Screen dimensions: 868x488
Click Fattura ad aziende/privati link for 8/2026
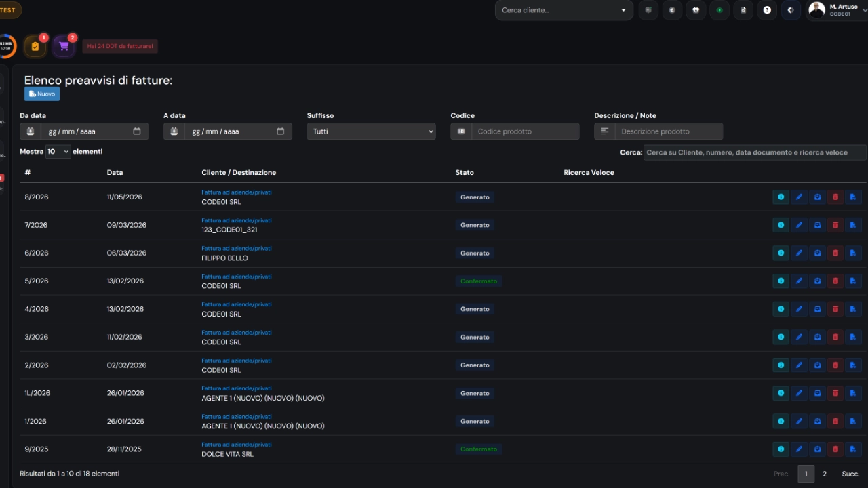pyautogui.click(x=237, y=192)
